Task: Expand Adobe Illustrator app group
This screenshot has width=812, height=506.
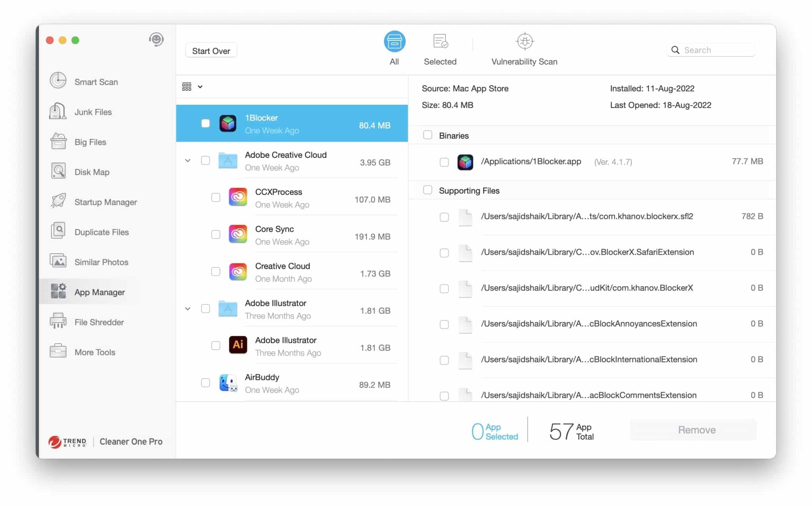Action: [x=188, y=309]
